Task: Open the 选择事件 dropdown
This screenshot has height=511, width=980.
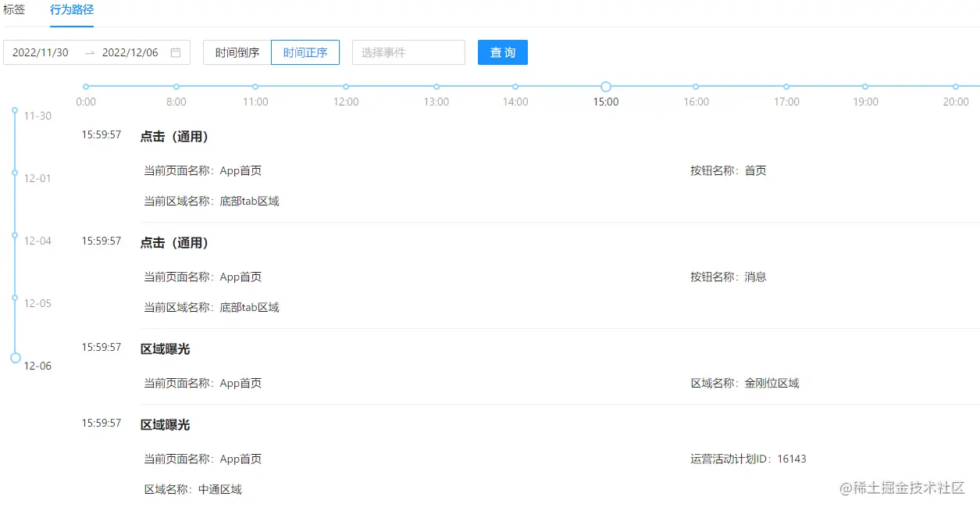Action: [x=408, y=52]
